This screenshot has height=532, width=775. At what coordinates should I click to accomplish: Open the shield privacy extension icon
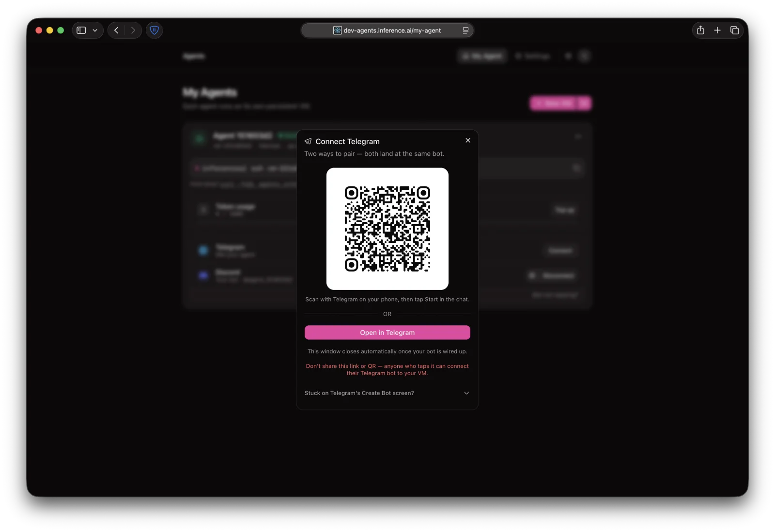click(x=155, y=30)
